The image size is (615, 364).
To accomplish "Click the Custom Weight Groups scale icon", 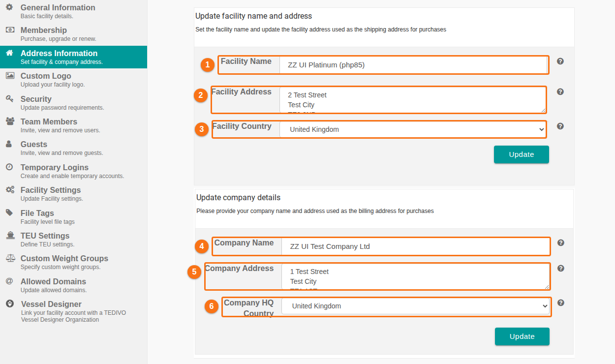I will click(10, 258).
